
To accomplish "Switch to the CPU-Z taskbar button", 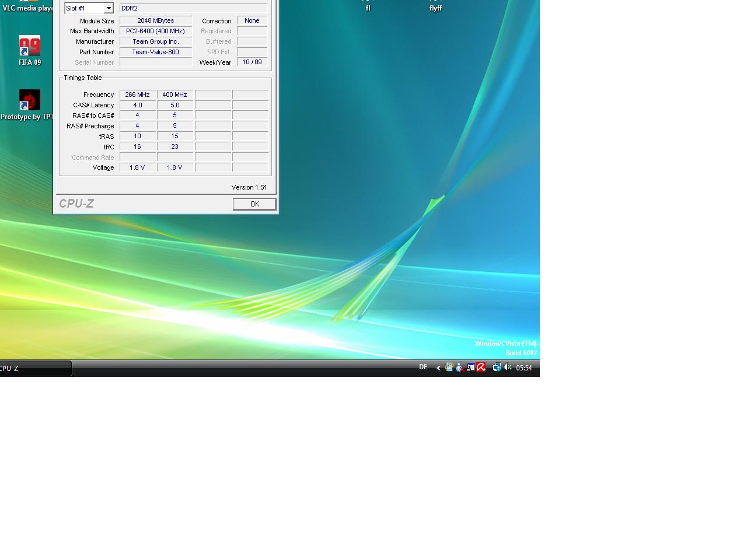I will pyautogui.click(x=35, y=368).
